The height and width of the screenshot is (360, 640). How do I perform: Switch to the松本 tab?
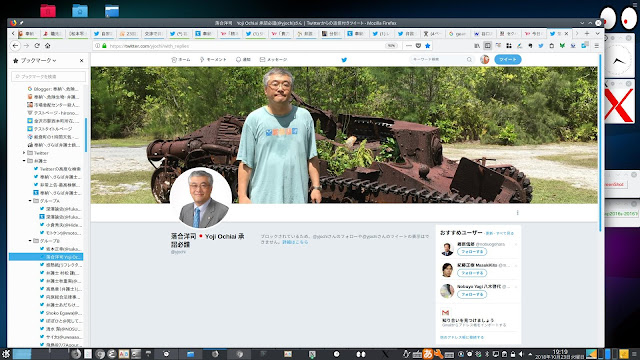coord(78,33)
